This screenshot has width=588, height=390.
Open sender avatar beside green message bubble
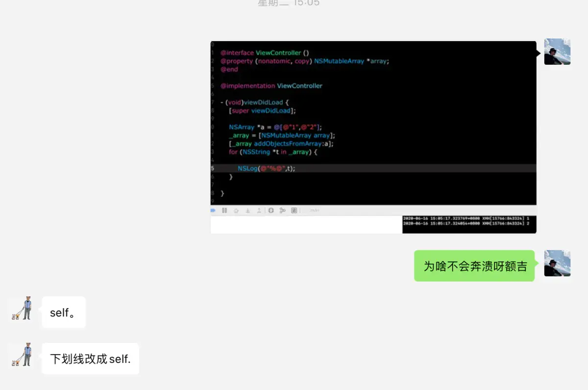tap(557, 263)
